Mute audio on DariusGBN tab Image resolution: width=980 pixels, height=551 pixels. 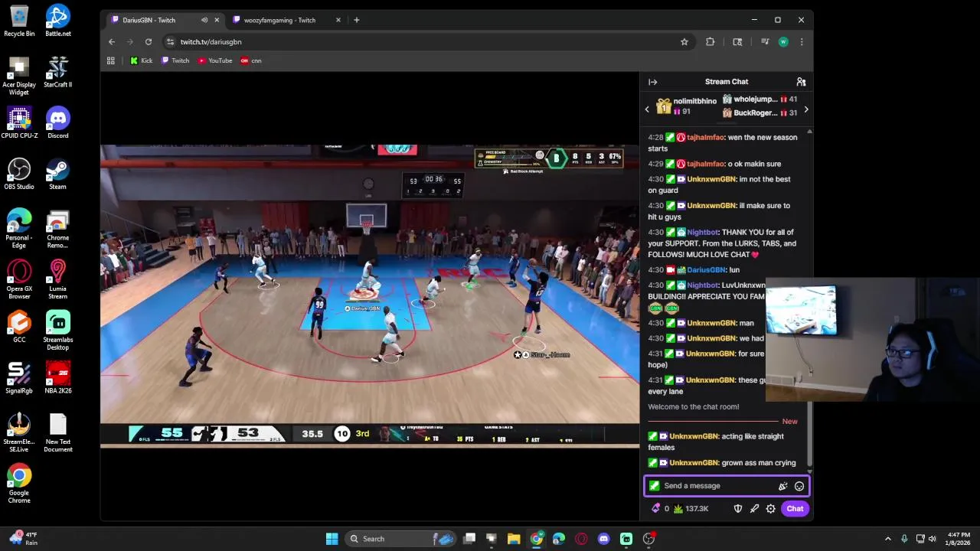tap(204, 20)
